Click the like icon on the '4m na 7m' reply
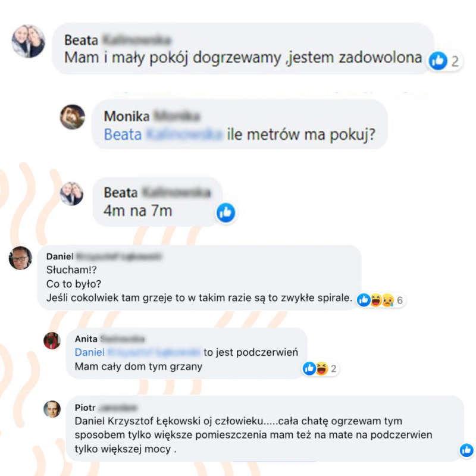The width and height of the screenshot is (476, 476). (x=226, y=212)
